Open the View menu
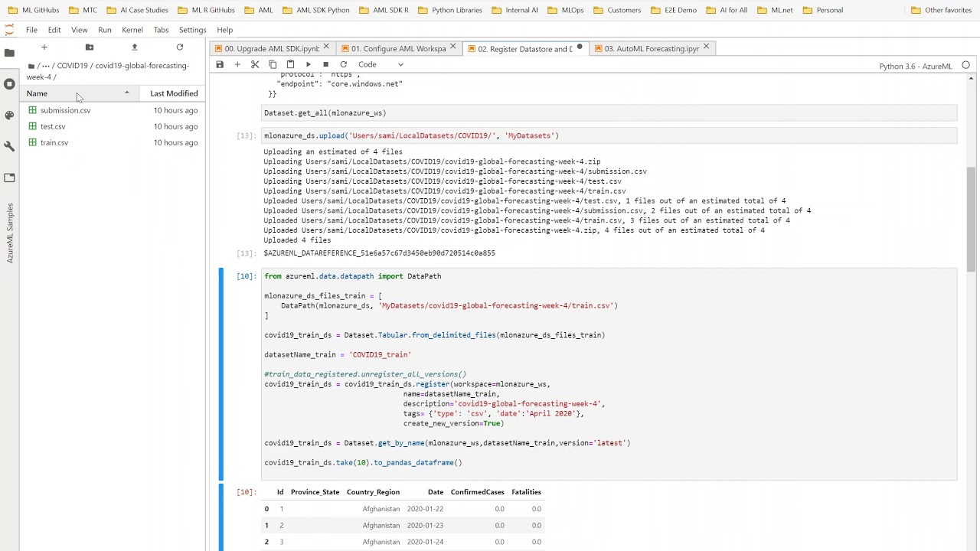The image size is (980, 551). 79,30
